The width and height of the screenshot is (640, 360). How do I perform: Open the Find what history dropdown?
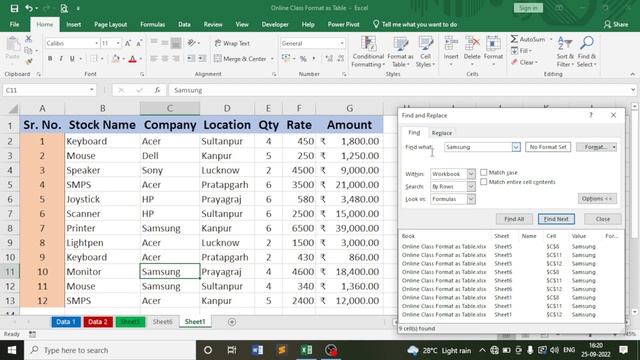(516, 147)
